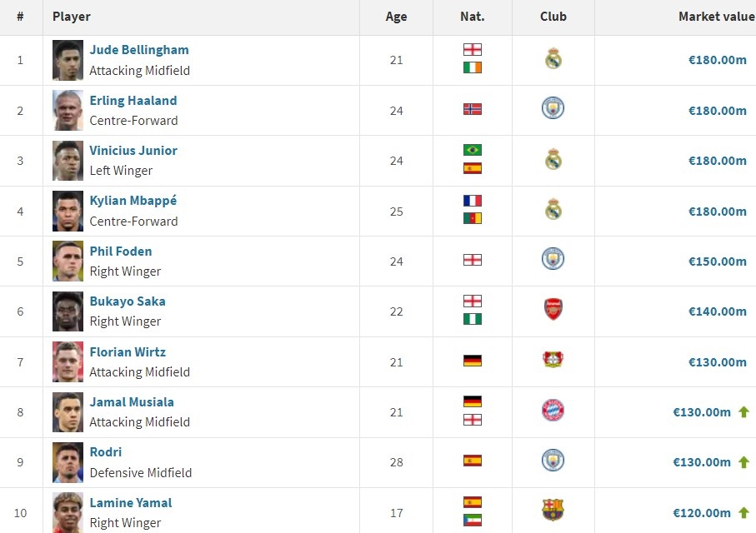Viewport: 756px width, 533px height.
Task: Click the Norway flag beside Erling Haaland
Action: click(x=473, y=109)
